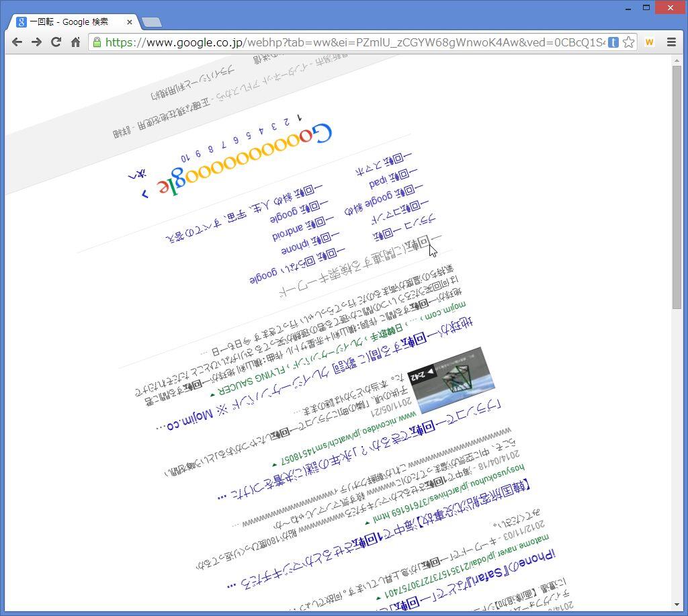
Task: Expand the arrow beside the matome.naver.jp URL
Action: (378, 598)
